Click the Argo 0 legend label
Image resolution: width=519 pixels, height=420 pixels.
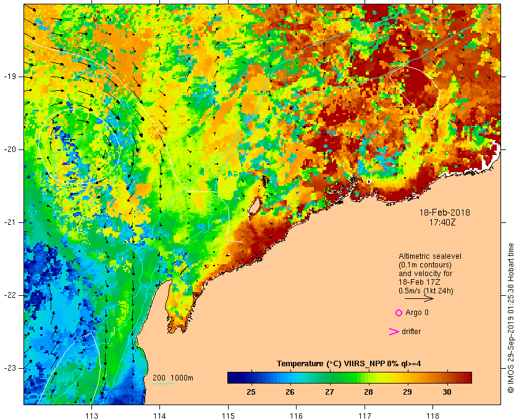(x=416, y=313)
